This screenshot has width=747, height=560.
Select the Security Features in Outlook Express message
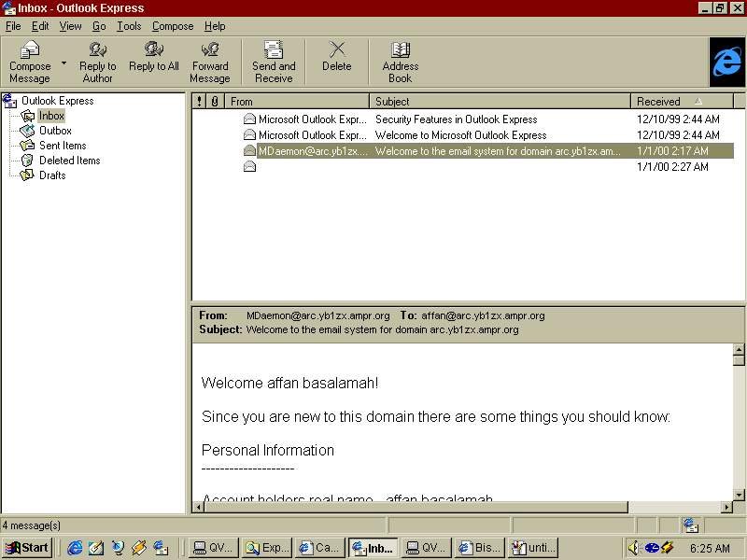(x=456, y=119)
